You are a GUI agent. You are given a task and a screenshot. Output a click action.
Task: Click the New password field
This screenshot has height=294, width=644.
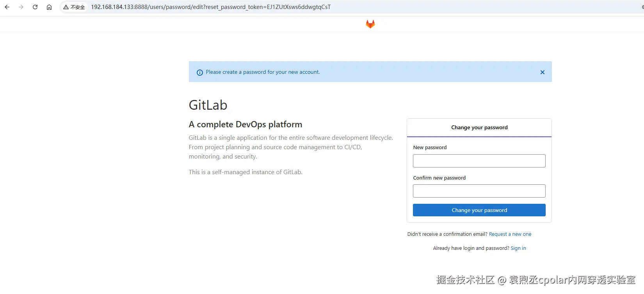tap(479, 161)
